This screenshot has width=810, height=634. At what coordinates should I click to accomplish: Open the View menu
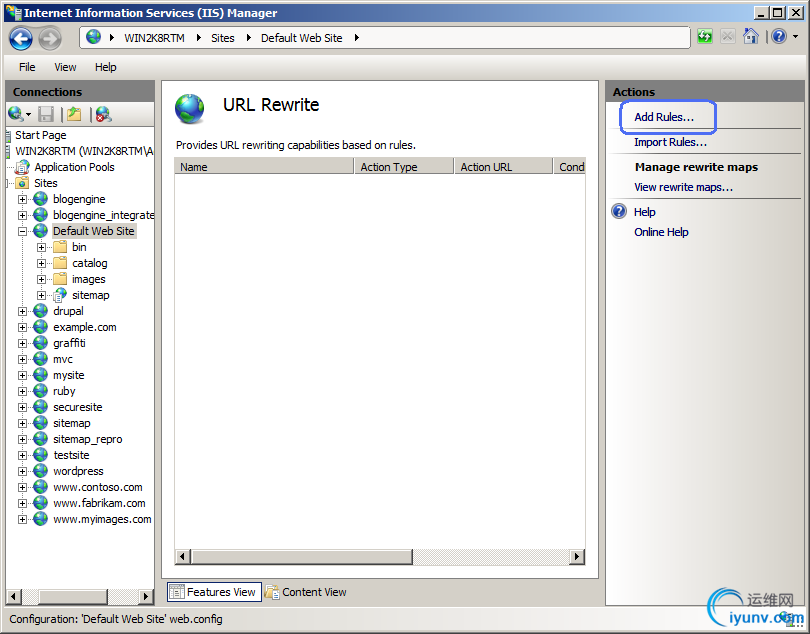point(65,67)
